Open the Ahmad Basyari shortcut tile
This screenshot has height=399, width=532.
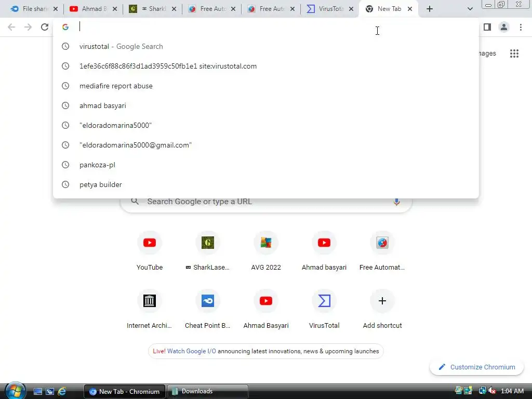[265, 310]
